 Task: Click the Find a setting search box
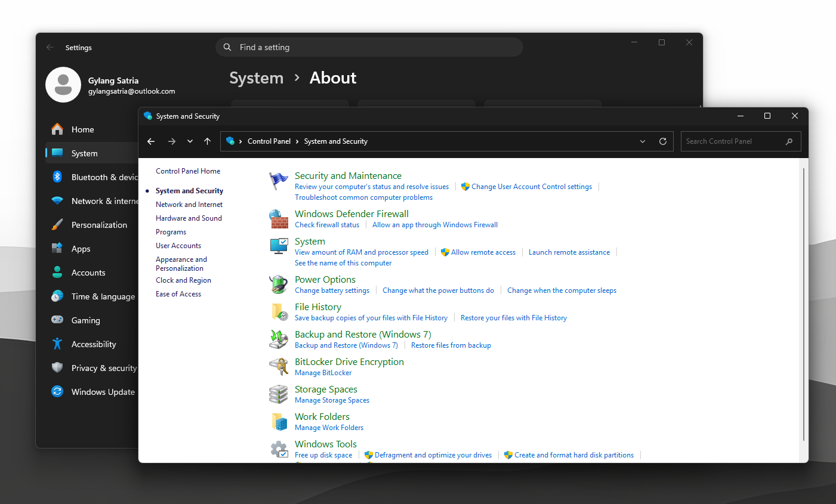pyautogui.click(x=369, y=47)
